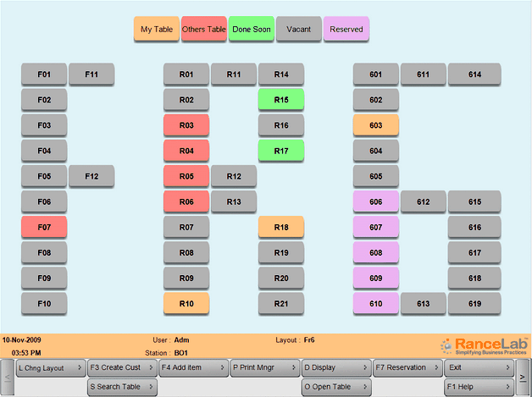This screenshot has height=397, width=532.
Task: Expand the F7 Reservation arrow
Action: pos(436,368)
